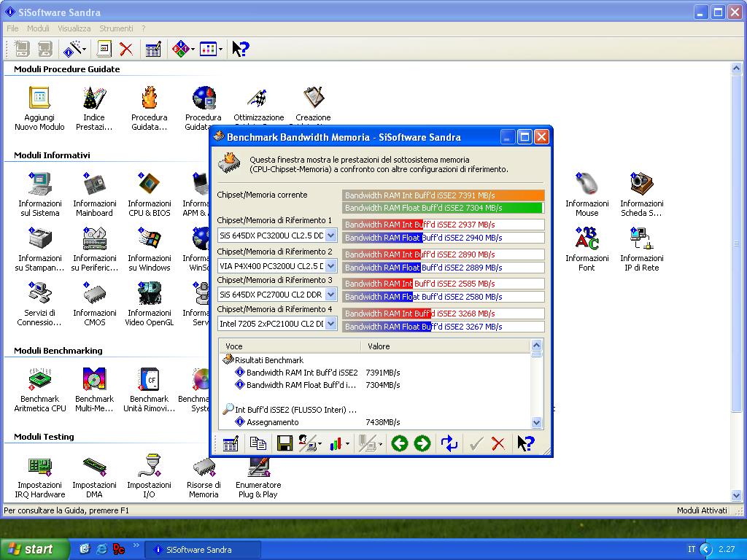Click Internet Explorer quick launch icon
The width and height of the screenshot is (747, 560).
(101, 549)
